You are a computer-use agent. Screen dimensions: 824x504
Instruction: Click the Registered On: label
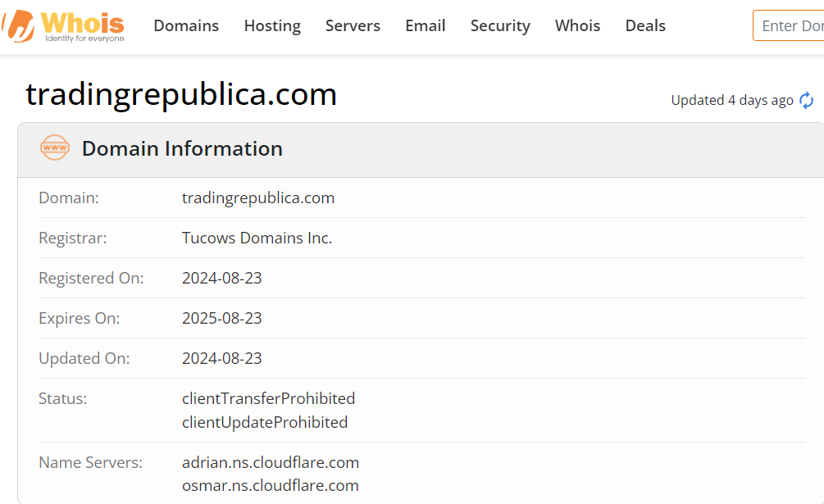tap(91, 279)
